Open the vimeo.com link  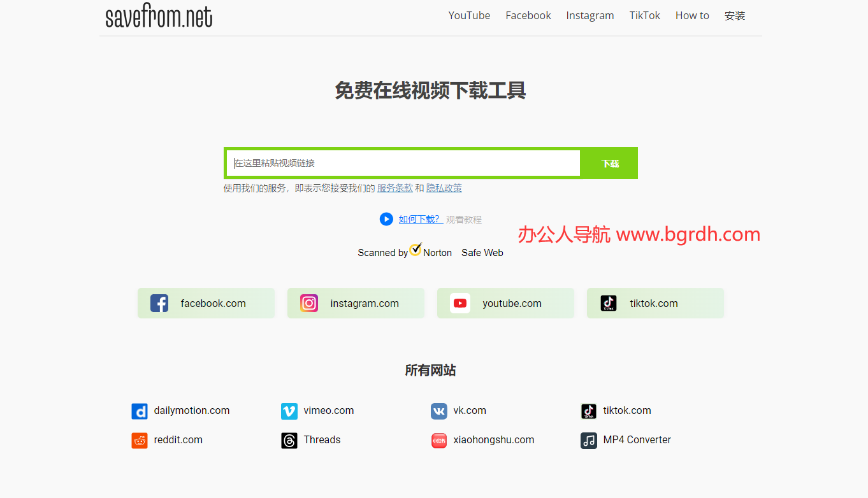[x=329, y=411]
